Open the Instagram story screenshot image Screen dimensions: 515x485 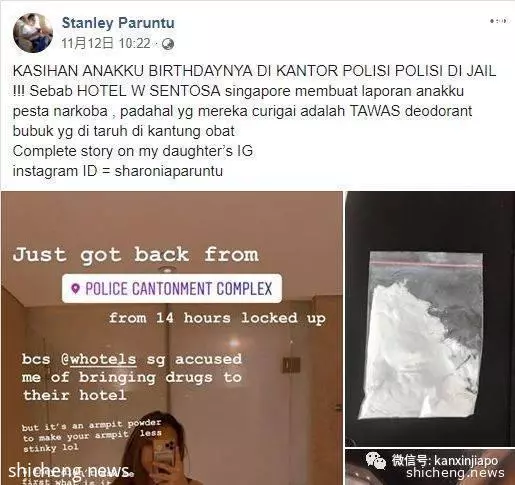(x=172, y=338)
